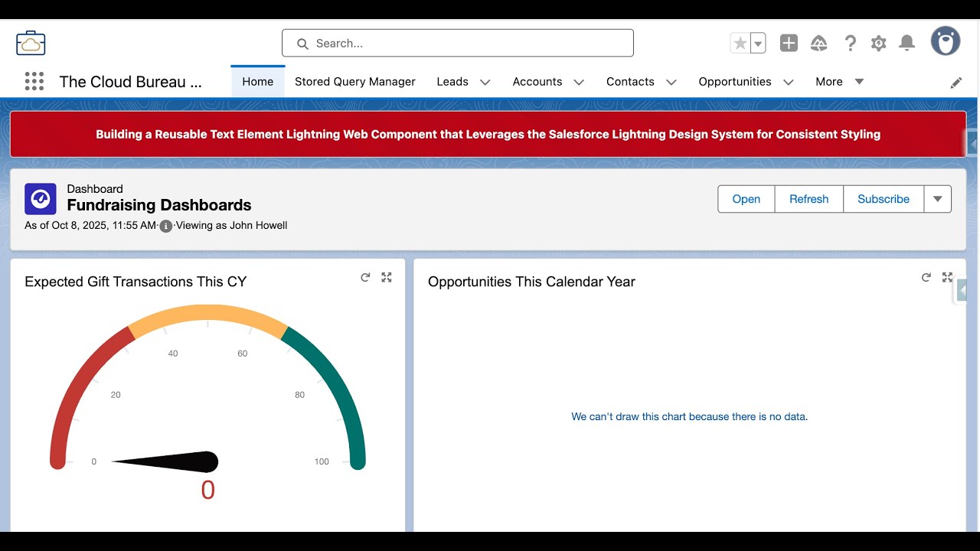Open the More navigation menu
Viewport: 980px width, 551px height.
coord(839,82)
